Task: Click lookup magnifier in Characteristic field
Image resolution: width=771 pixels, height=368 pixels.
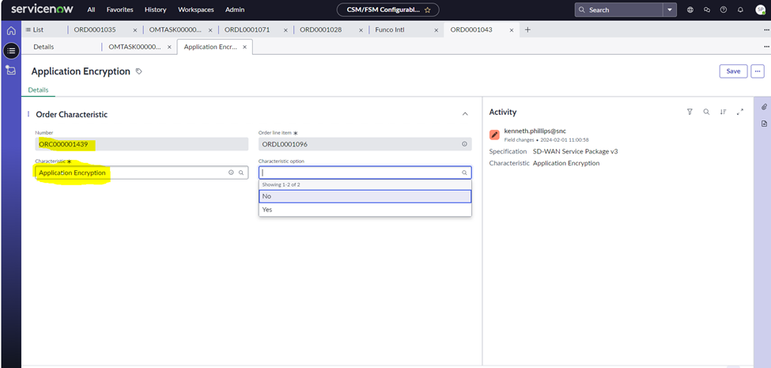Action: point(241,173)
